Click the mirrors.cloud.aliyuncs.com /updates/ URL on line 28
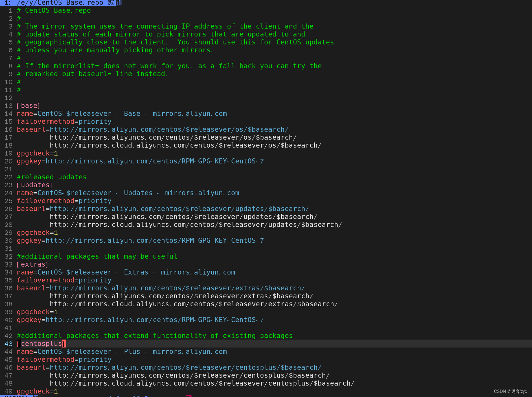 point(196,225)
